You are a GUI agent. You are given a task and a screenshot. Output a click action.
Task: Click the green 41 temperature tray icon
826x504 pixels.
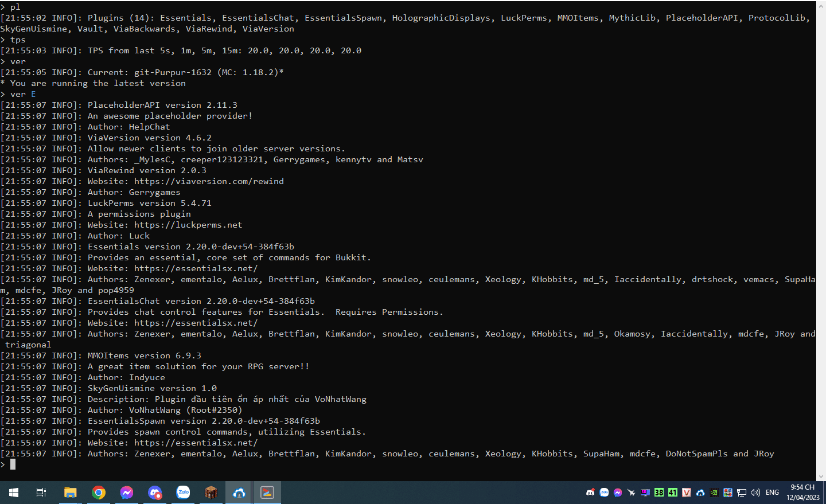[x=673, y=493]
